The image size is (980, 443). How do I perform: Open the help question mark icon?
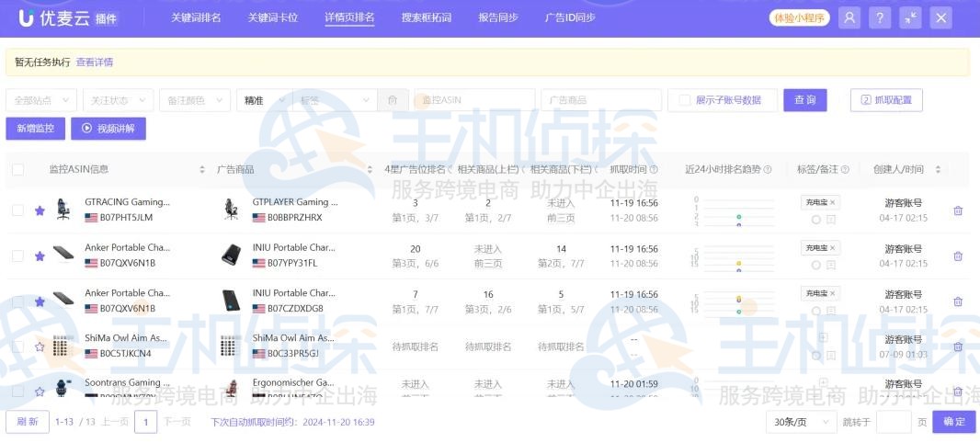(x=880, y=18)
